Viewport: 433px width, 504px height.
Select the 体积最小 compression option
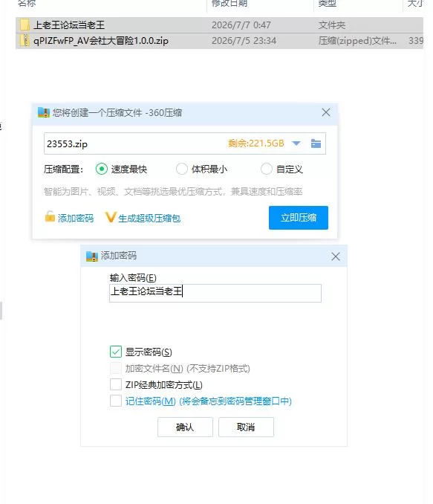pyautogui.click(x=182, y=169)
